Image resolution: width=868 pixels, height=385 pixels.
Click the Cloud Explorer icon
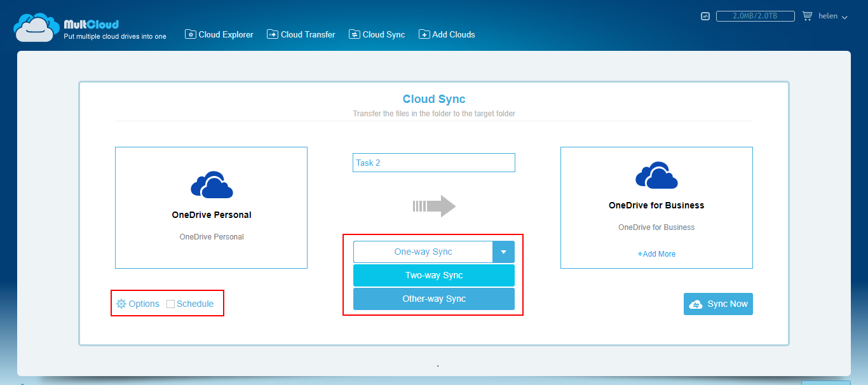pos(190,34)
